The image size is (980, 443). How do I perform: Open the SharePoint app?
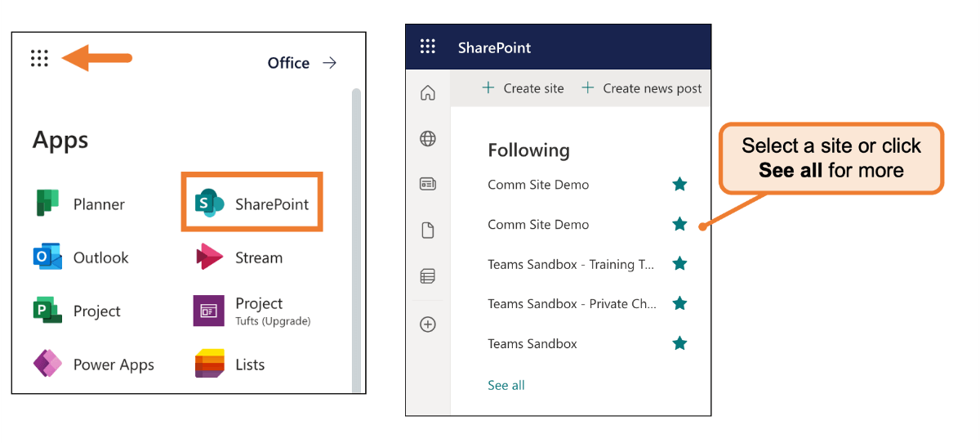point(252,204)
